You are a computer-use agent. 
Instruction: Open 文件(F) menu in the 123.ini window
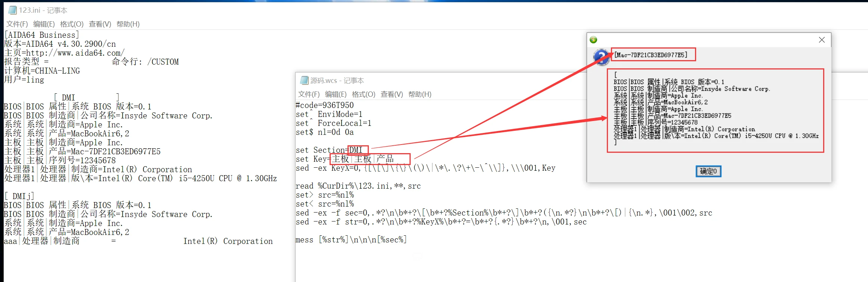[17, 24]
